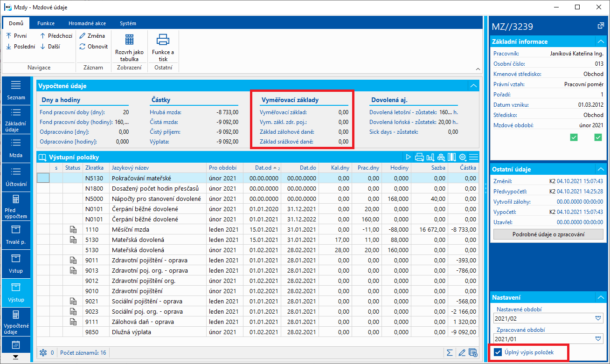Click the pop-out icon next to MZ//3239
Image resolution: width=610 pixels, height=364 pixels.
tap(600, 26)
